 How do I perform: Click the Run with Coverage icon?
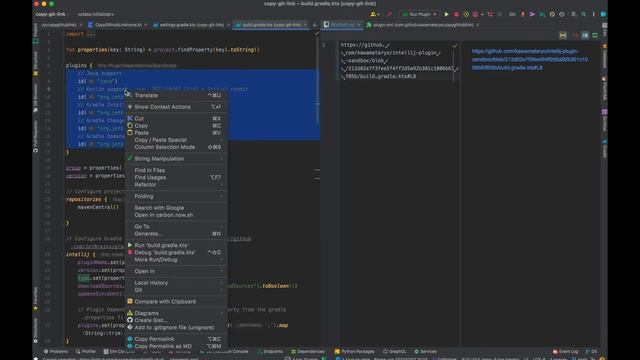pos(466,14)
